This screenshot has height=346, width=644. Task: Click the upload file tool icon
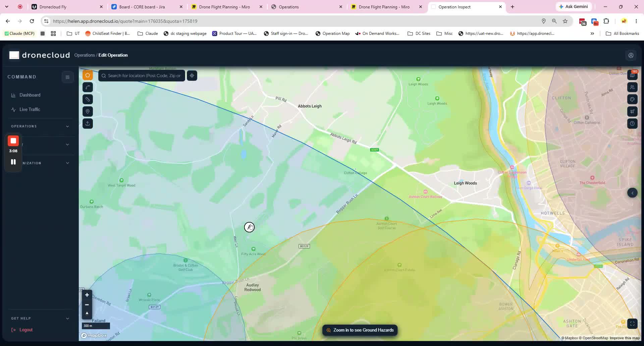pyautogui.click(x=88, y=123)
